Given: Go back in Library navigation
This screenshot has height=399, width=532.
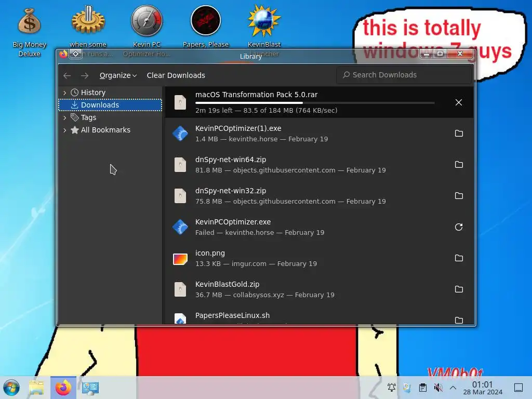Looking at the screenshot, I should tap(67, 75).
